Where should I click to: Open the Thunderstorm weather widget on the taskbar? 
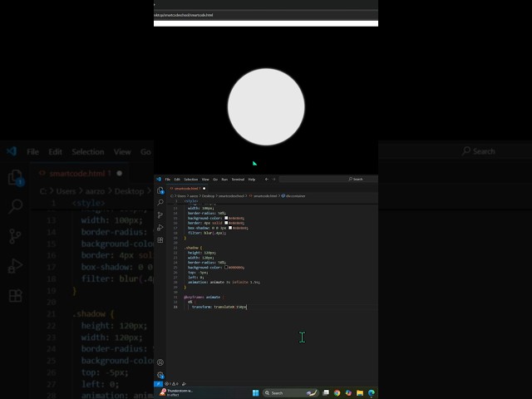[176, 392]
